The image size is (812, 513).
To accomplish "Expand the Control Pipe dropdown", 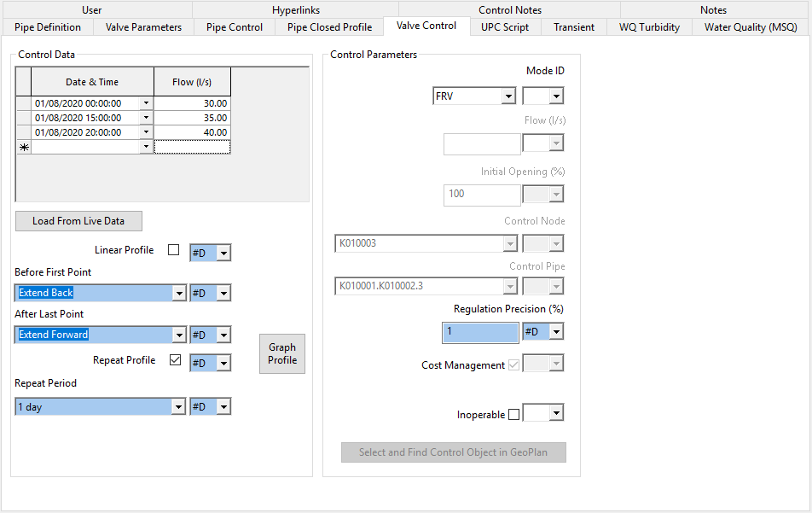I will pos(510,285).
